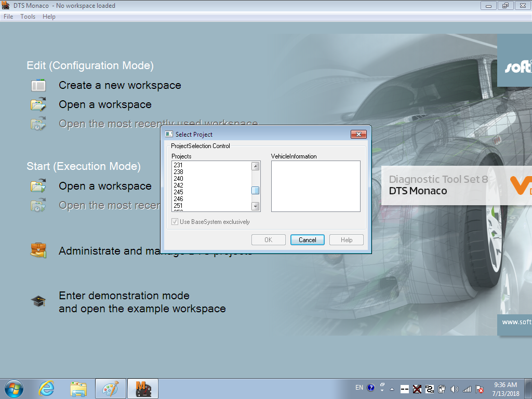This screenshot has height=399, width=532.
Task: Select project 242 in Projects list
Action: [x=178, y=185]
